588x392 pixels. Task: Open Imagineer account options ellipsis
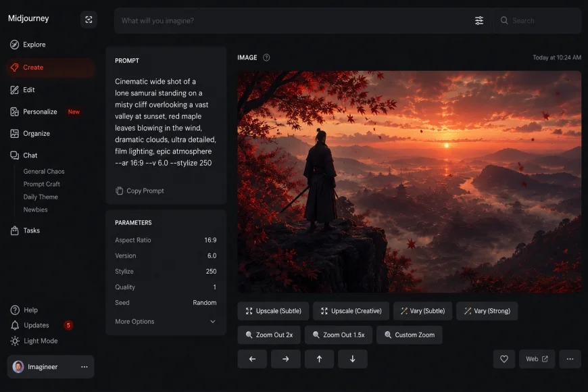click(84, 367)
